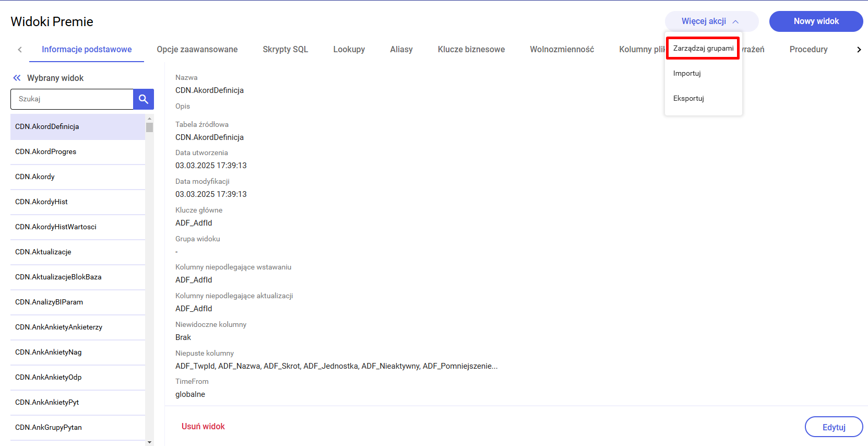Select CDN.AnalizyBIParam view row
868x446 pixels.
point(78,302)
